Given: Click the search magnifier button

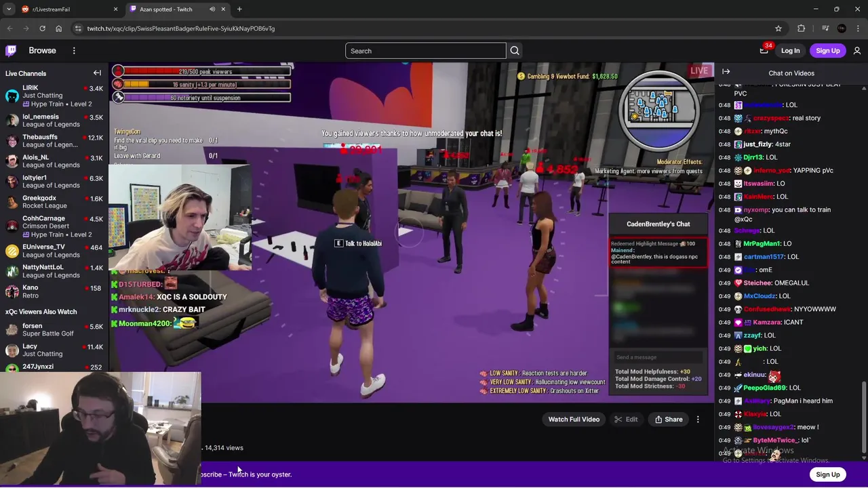Looking at the screenshot, I should coord(515,51).
